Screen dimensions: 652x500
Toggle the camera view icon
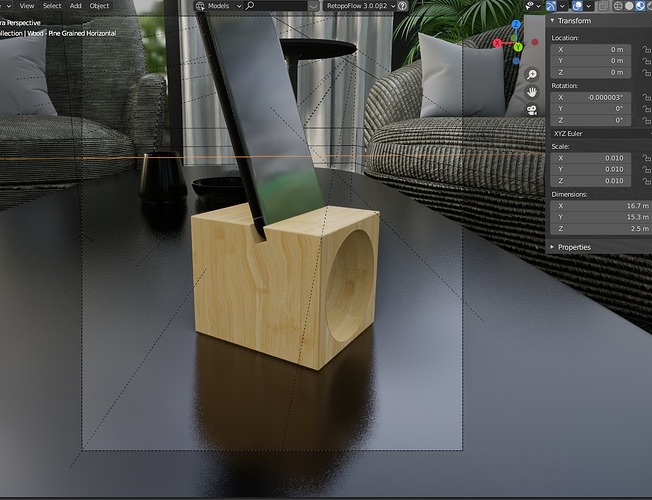tap(532, 110)
